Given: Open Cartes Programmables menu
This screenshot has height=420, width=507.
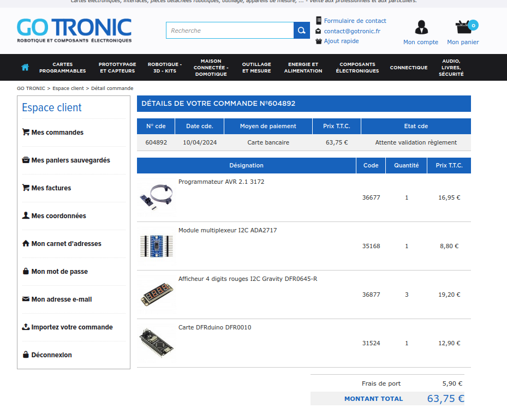Looking at the screenshot, I should click(x=62, y=68).
